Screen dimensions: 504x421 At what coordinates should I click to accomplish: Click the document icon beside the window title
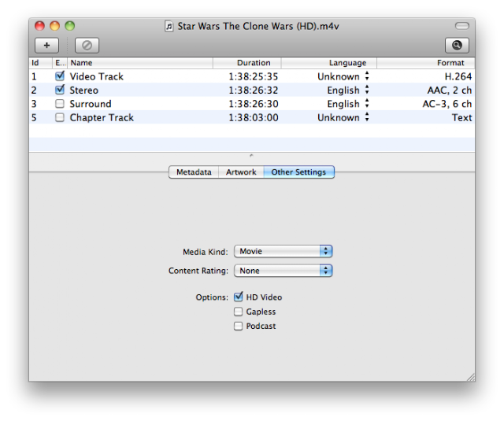pos(169,26)
